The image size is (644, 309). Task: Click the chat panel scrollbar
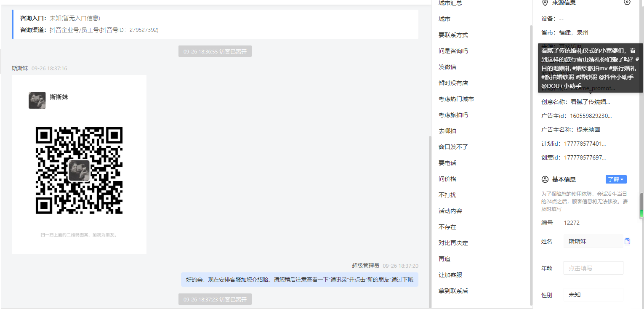coord(430,222)
